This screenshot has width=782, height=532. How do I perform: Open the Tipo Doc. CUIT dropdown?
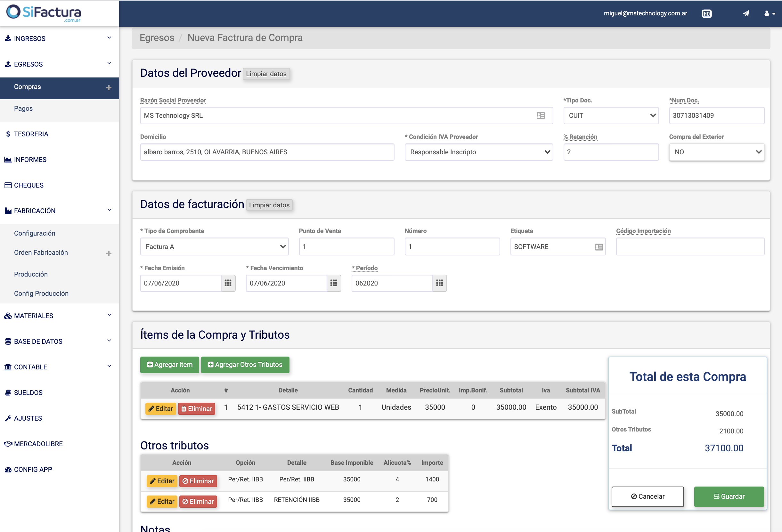tap(611, 116)
